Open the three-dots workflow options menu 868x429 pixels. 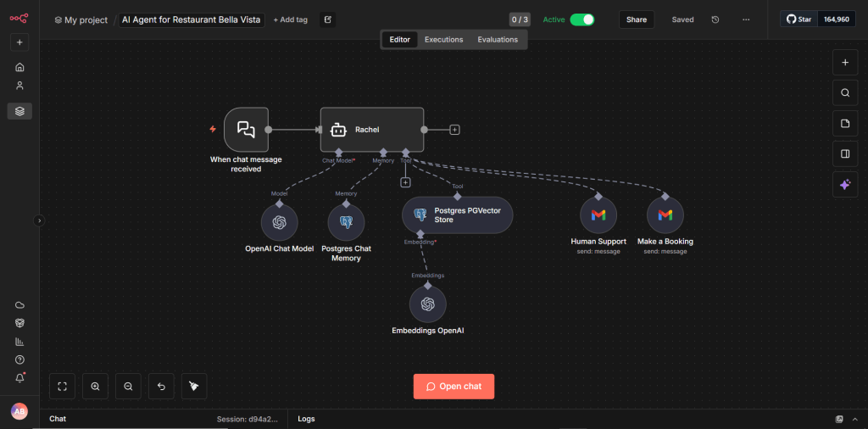point(746,19)
